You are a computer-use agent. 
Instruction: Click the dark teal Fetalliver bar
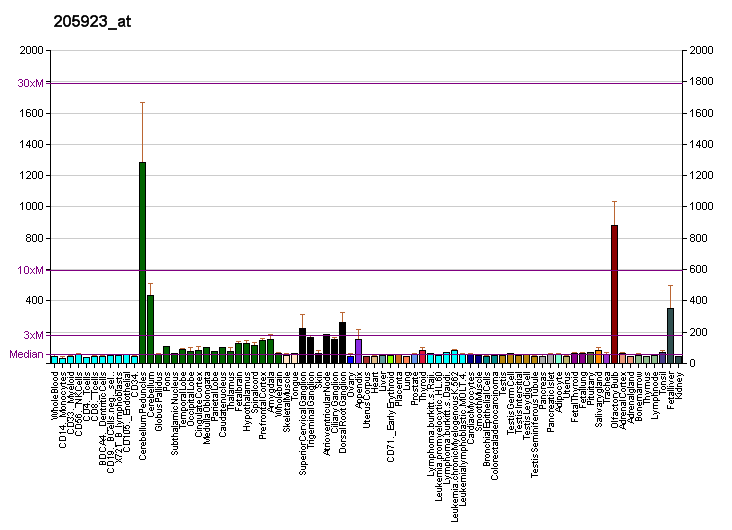pos(670,335)
